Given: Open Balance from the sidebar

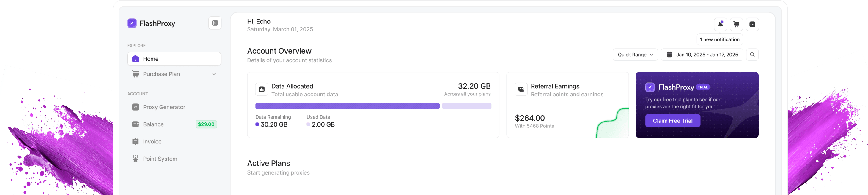Looking at the screenshot, I should tap(153, 124).
